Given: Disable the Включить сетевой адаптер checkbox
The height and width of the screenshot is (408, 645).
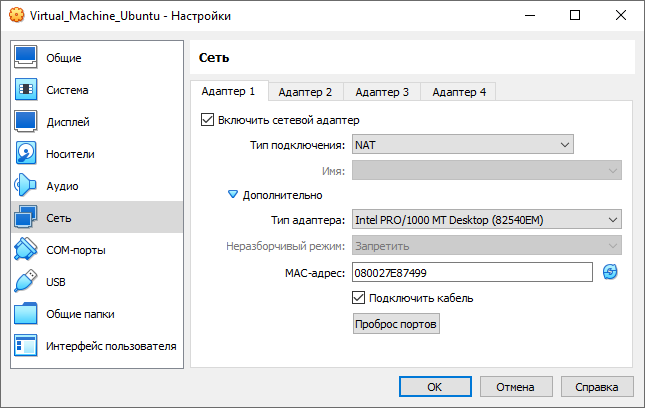Looking at the screenshot, I should 208,120.
